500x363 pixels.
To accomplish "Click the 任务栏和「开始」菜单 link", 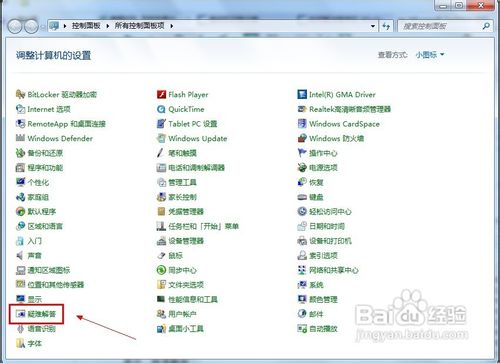I will [x=203, y=226].
